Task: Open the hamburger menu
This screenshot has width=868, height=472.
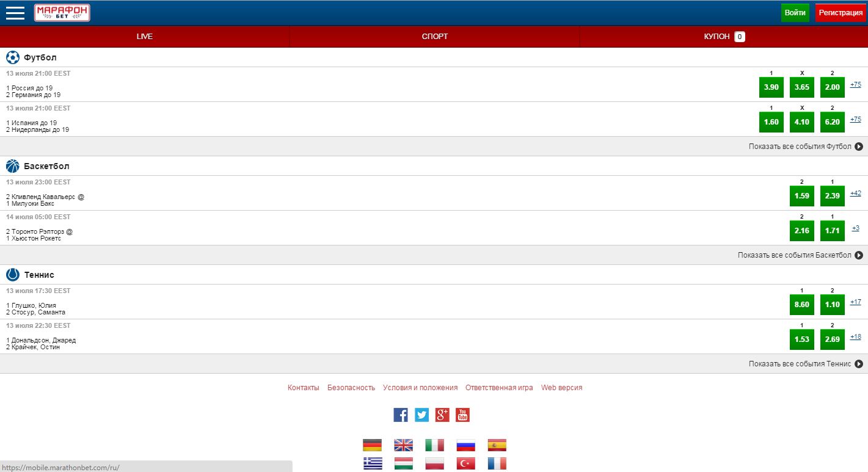Action: (15, 13)
